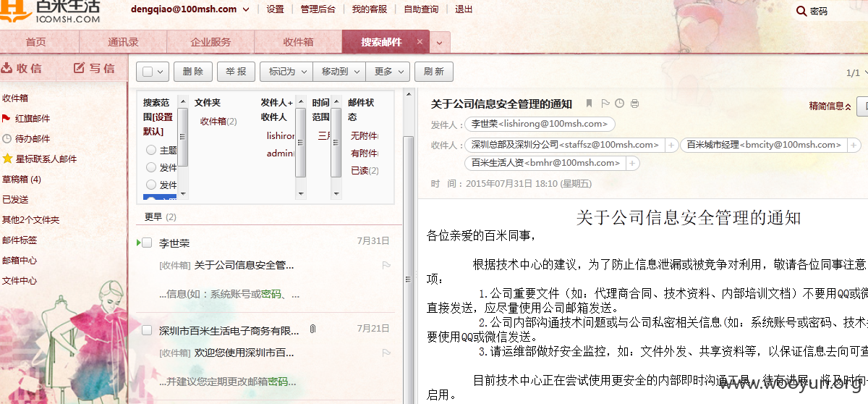Viewport: 868px width, 404px height.
Task: Click the 刷新 button
Action: point(434,72)
